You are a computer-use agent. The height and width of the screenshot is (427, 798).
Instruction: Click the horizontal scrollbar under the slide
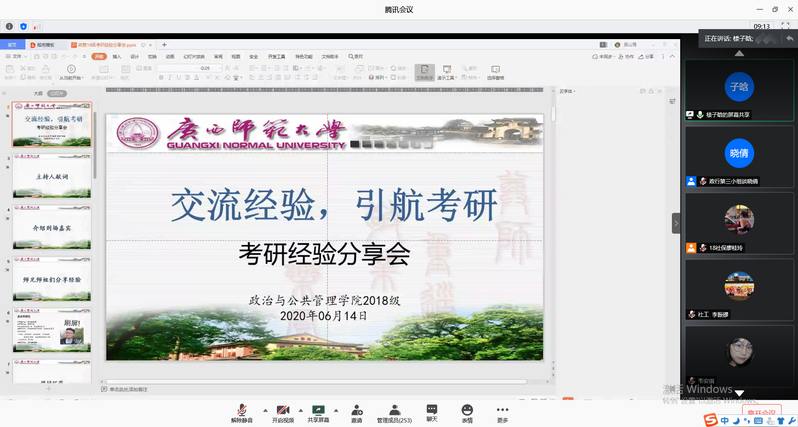pos(317,382)
